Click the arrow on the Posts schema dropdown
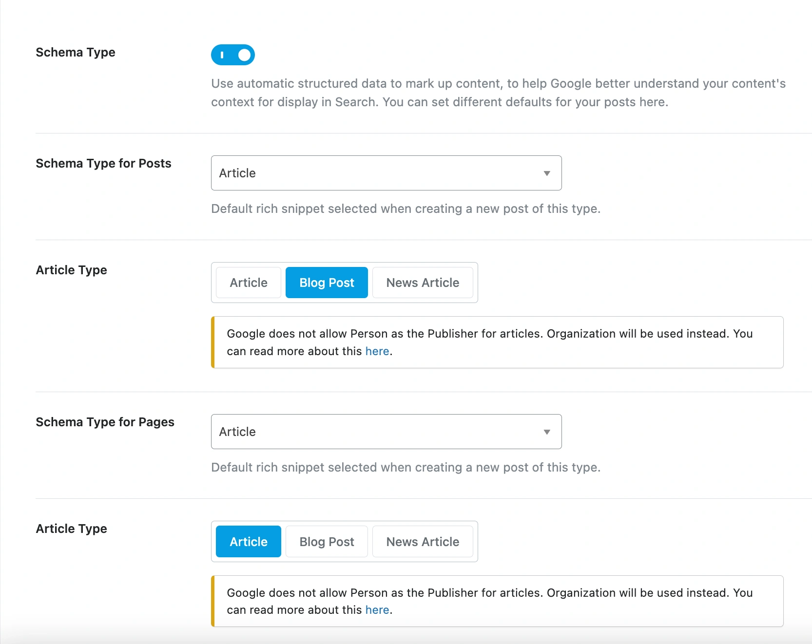 coord(547,173)
